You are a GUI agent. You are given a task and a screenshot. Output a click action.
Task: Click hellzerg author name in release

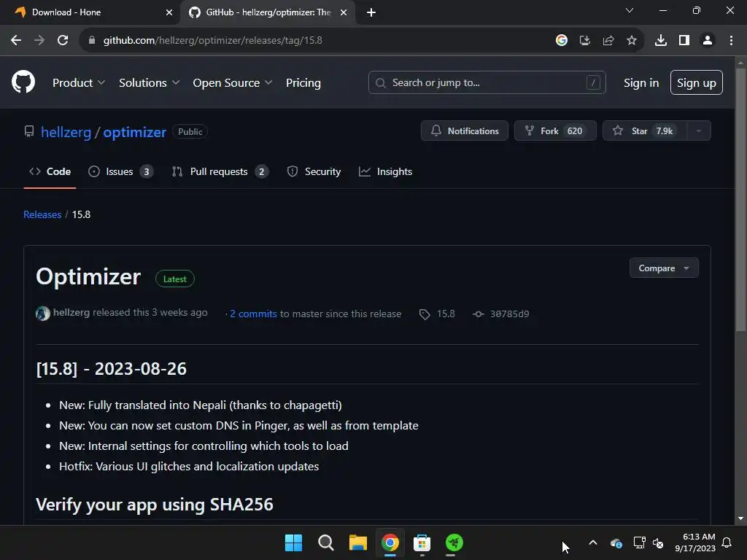(71, 312)
